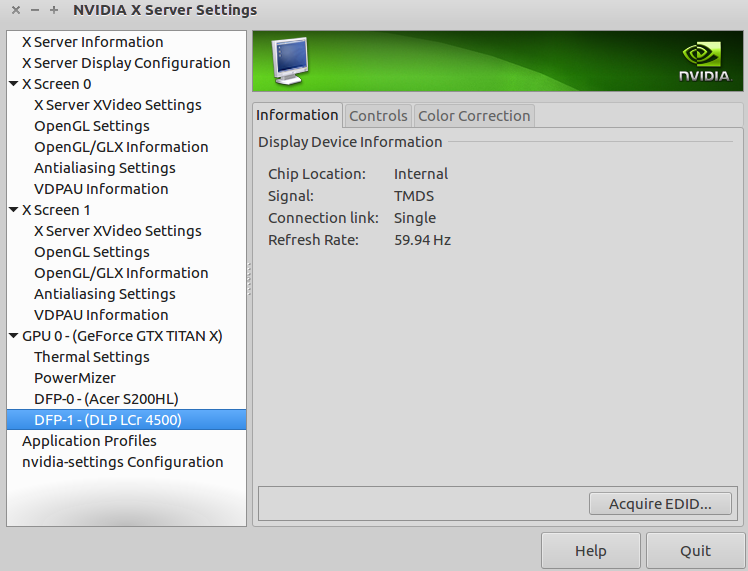Image resolution: width=748 pixels, height=571 pixels.
Task: Select the Information tab
Action: [x=297, y=115]
